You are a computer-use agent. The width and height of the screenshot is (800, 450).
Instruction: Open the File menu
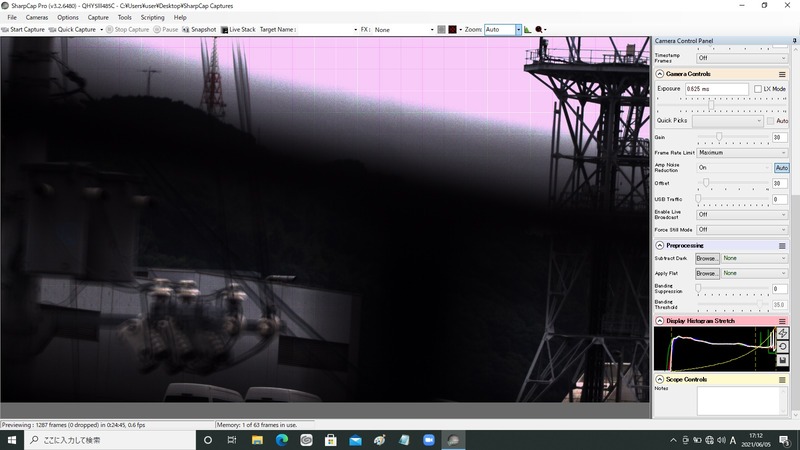[12, 17]
